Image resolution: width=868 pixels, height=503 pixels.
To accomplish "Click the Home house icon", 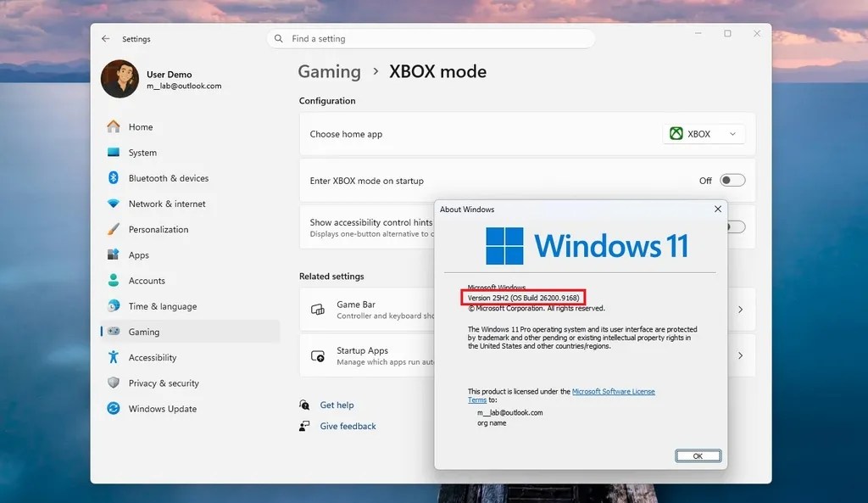I will pos(114,126).
